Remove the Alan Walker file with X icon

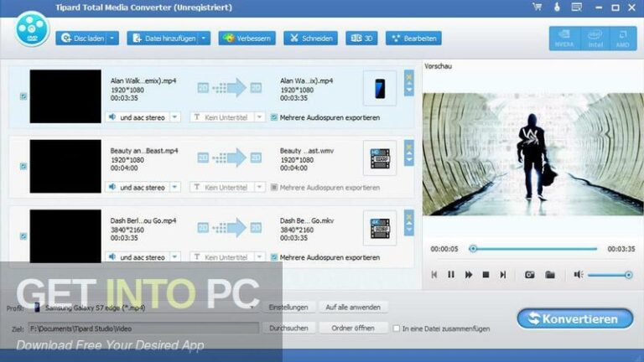pos(408,76)
